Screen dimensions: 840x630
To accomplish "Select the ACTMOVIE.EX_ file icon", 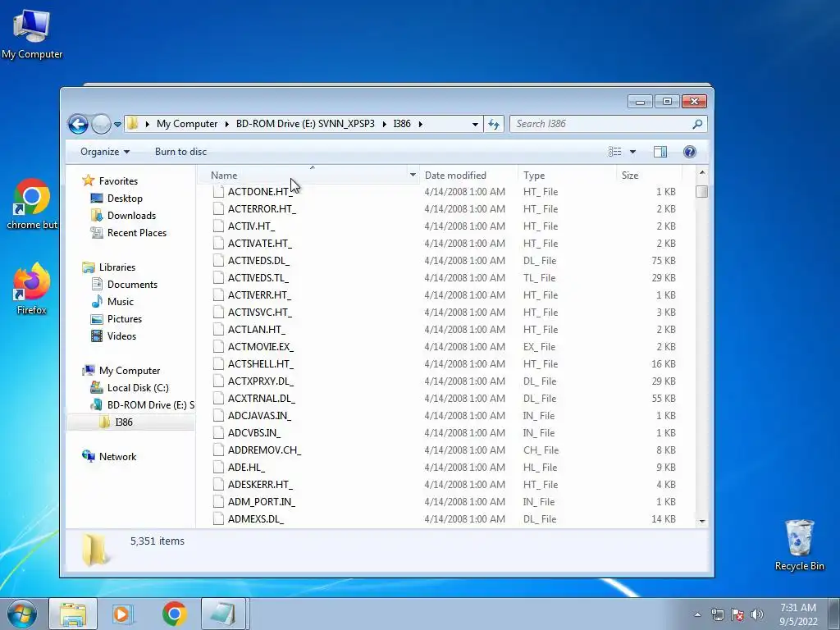I will (x=218, y=347).
